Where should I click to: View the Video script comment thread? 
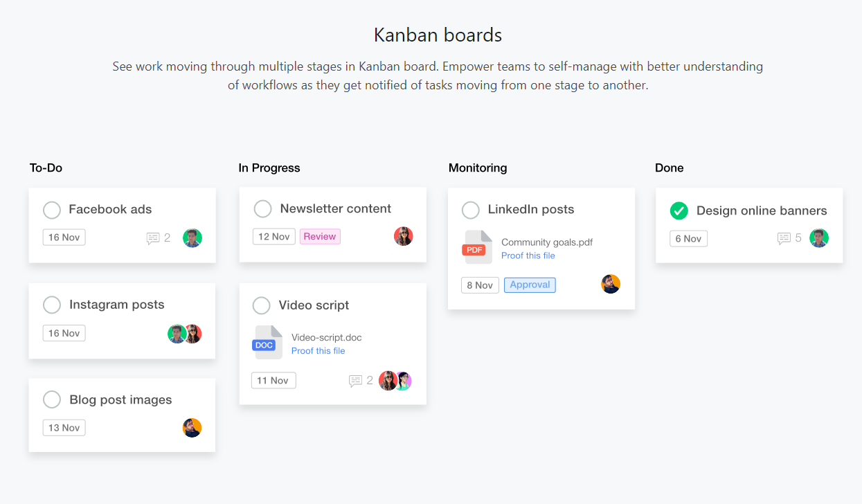click(x=357, y=380)
